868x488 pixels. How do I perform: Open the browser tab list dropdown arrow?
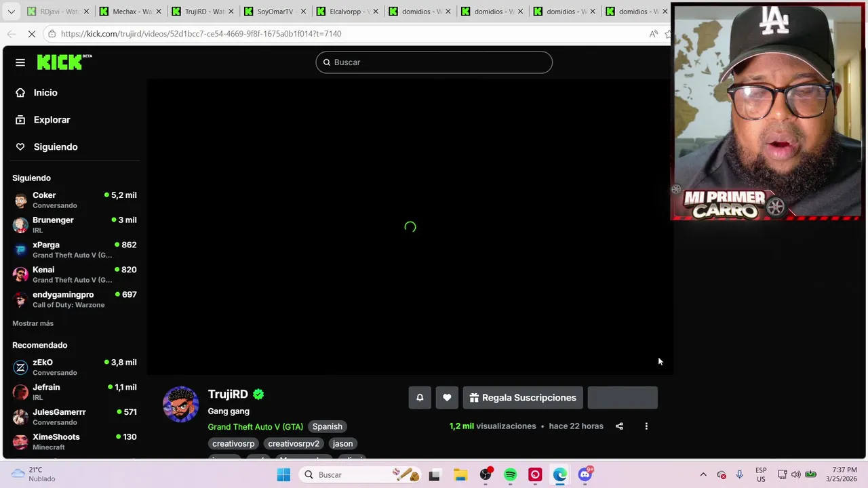(11, 12)
